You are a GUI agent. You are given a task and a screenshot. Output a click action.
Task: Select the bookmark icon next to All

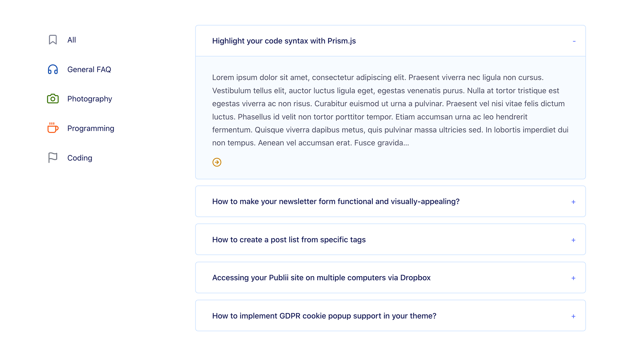(53, 40)
